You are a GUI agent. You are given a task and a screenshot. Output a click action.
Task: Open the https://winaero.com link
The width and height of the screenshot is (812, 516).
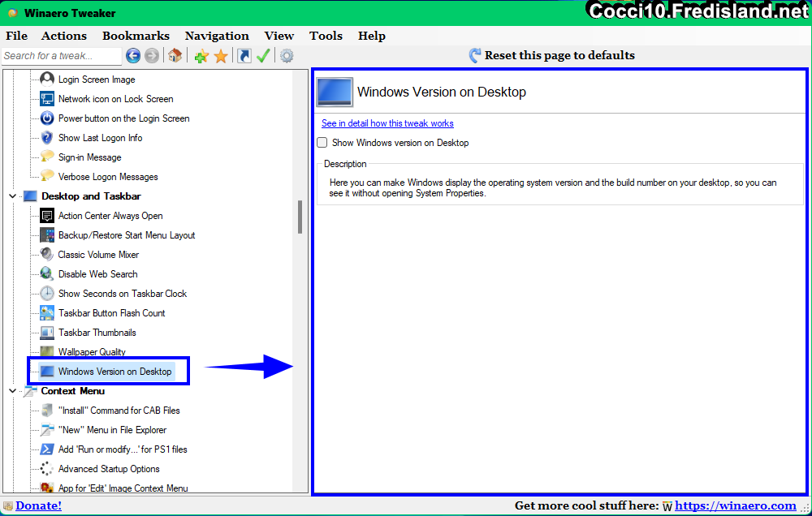pos(736,505)
